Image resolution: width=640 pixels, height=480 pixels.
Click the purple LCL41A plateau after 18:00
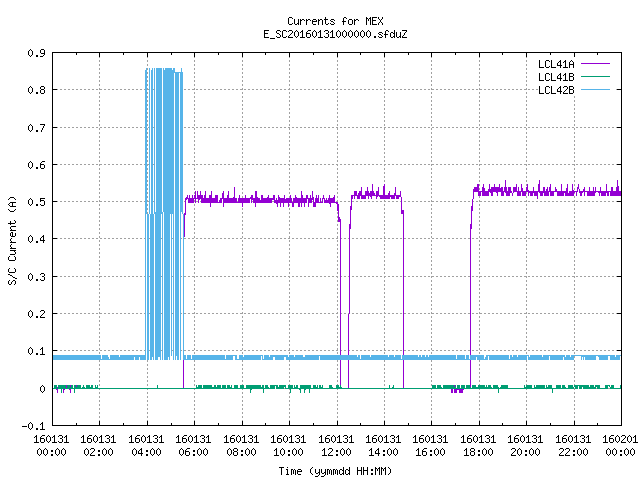[547, 191]
